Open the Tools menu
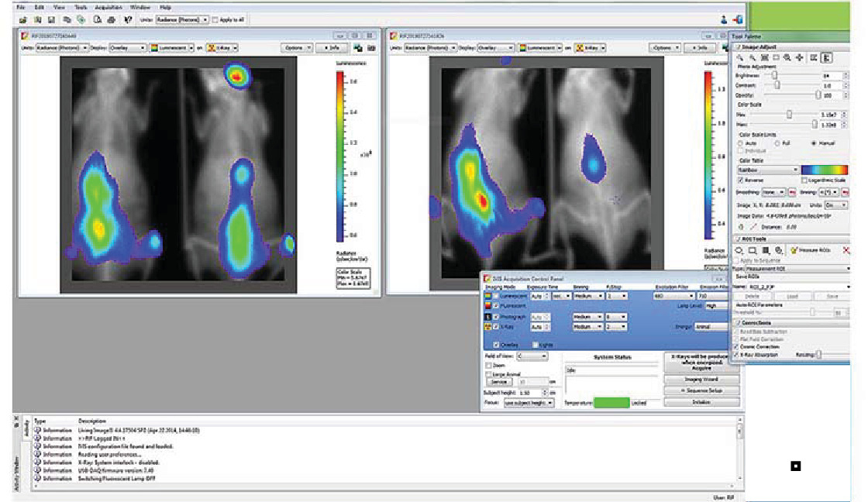 (x=80, y=7)
